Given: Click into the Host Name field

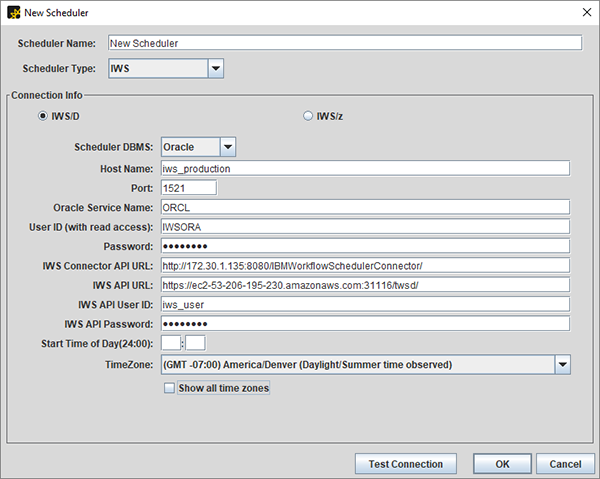Looking at the screenshot, I should 364,168.
